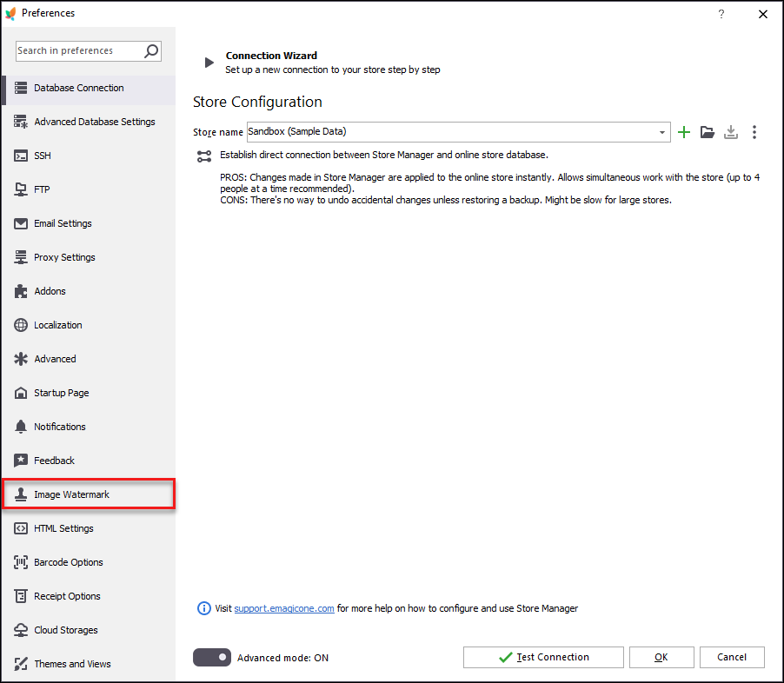Click the Feedback star icon
Image resolution: width=784 pixels, height=683 pixels.
[x=21, y=461]
